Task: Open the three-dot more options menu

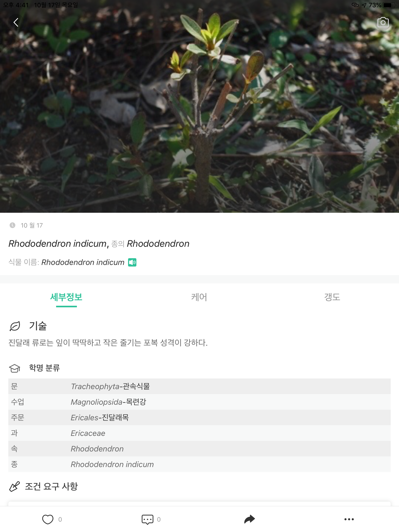Action: coord(349,519)
